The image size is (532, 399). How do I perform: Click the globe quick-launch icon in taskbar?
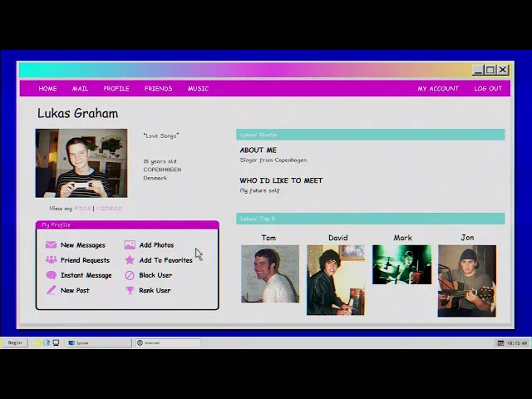[47, 342]
